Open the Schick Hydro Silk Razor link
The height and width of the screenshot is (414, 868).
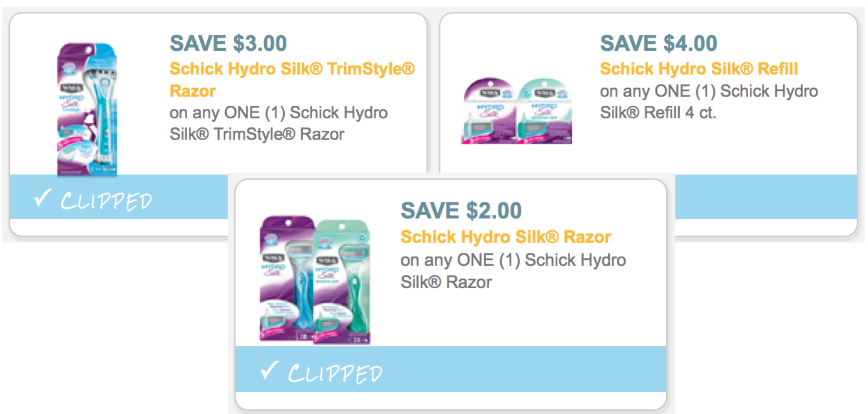coord(506,237)
